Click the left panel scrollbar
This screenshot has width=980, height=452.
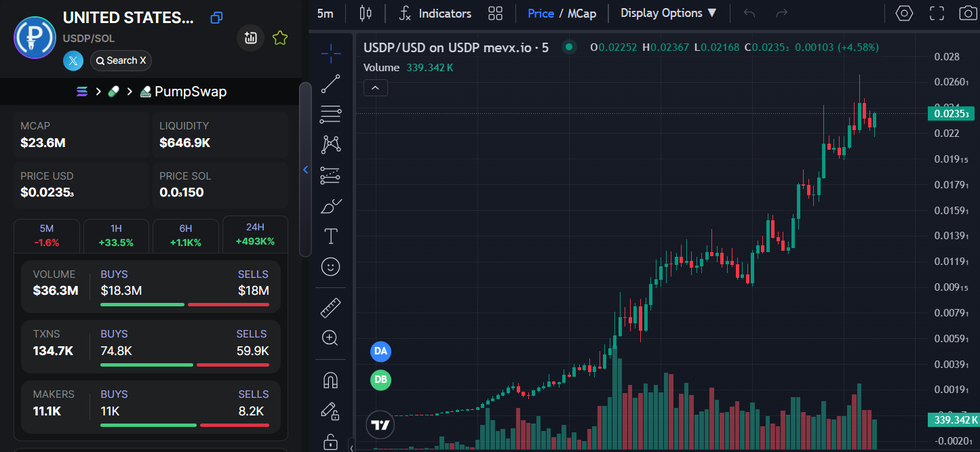[305, 169]
